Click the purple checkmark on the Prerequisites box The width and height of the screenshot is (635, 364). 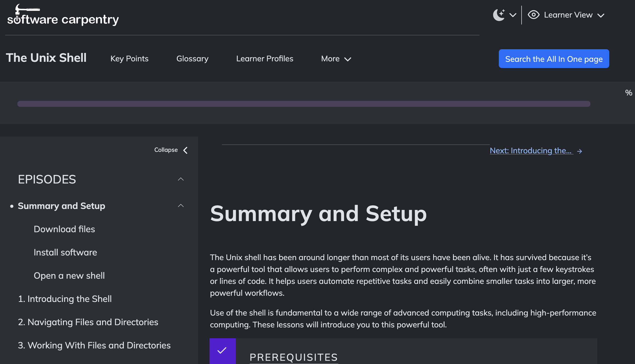point(222,351)
